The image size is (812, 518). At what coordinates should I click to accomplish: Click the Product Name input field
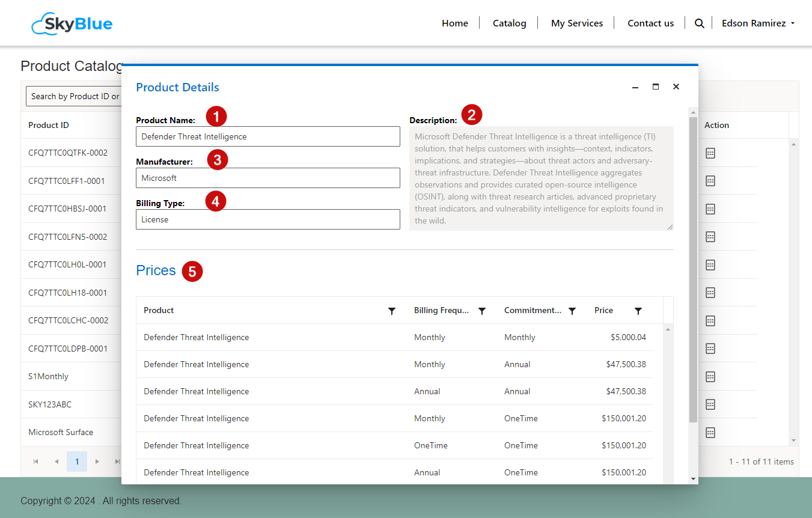[x=267, y=136]
